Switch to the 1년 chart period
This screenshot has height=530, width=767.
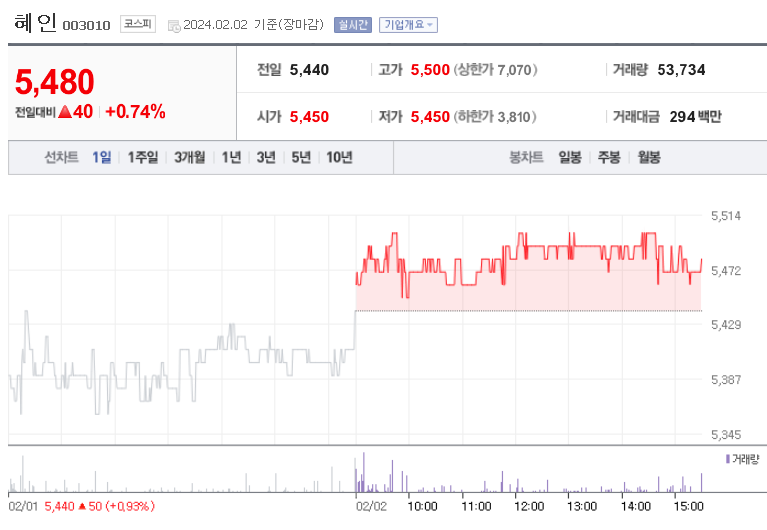(x=231, y=157)
